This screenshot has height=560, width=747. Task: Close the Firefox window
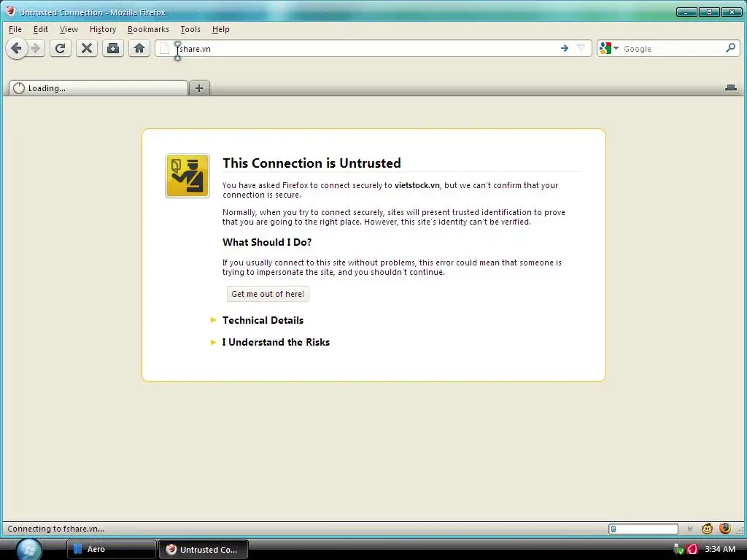731,12
